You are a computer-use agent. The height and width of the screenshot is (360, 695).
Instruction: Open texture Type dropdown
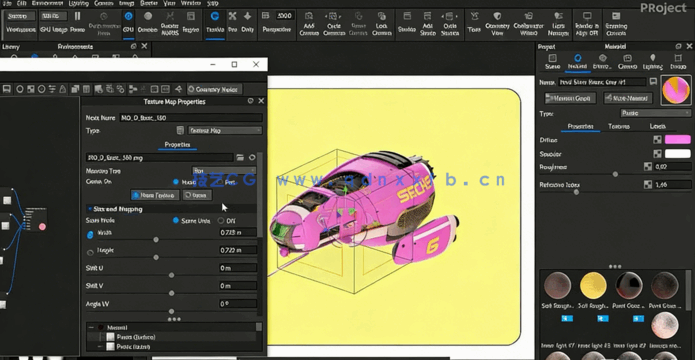coord(225,130)
